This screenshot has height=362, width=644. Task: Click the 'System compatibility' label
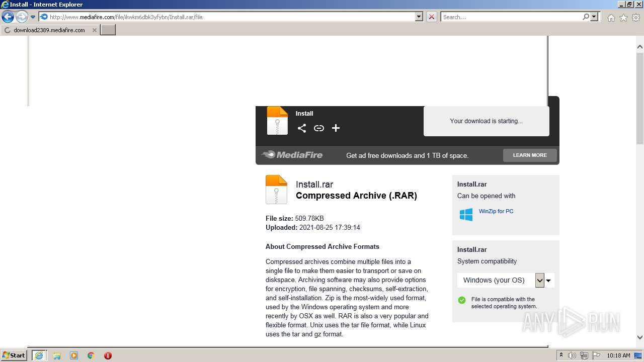pyautogui.click(x=487, y=261)
